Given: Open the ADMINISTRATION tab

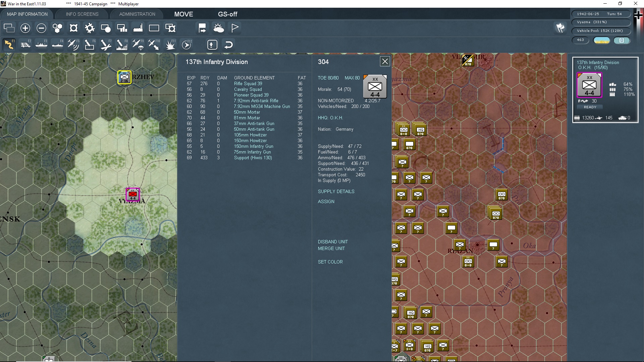Looking at the screenshot, I should [137, 14].
